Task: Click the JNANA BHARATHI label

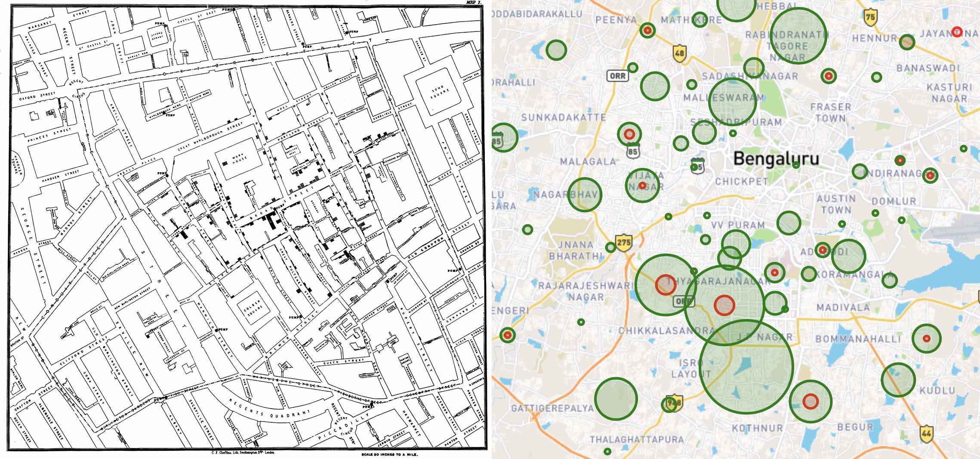Action: (x=576, y=250)
